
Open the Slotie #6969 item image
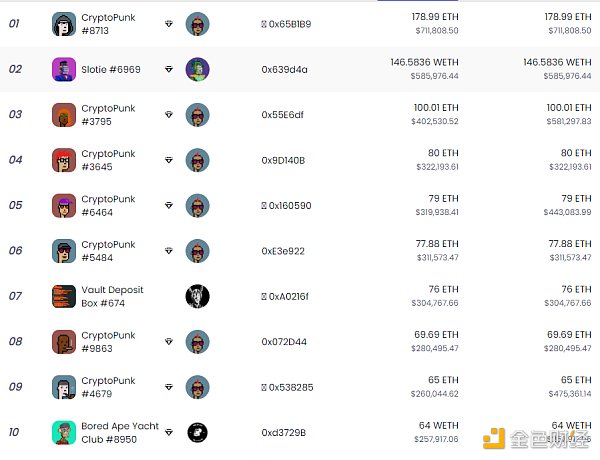pyautogui.click(x=64, y=69)
